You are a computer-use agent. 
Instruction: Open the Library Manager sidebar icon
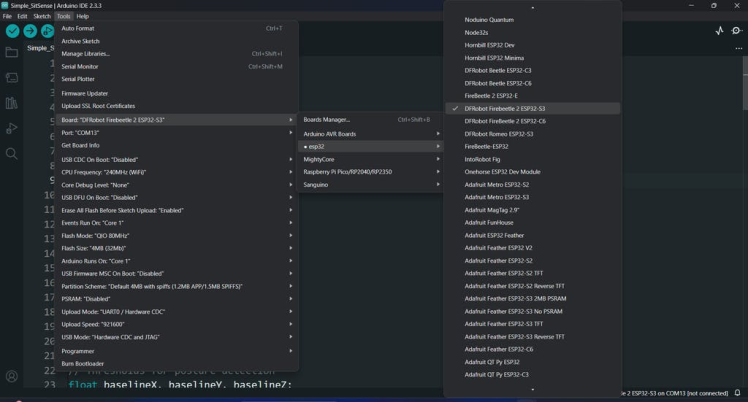coord(12,103)
